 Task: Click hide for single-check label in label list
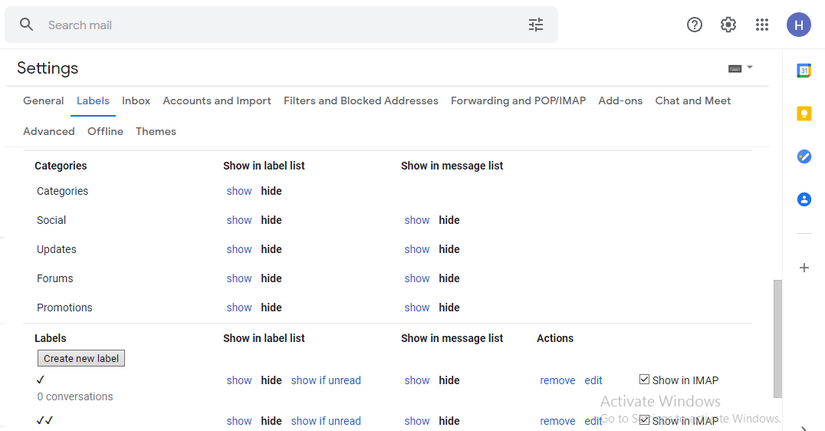pos(271,380)
